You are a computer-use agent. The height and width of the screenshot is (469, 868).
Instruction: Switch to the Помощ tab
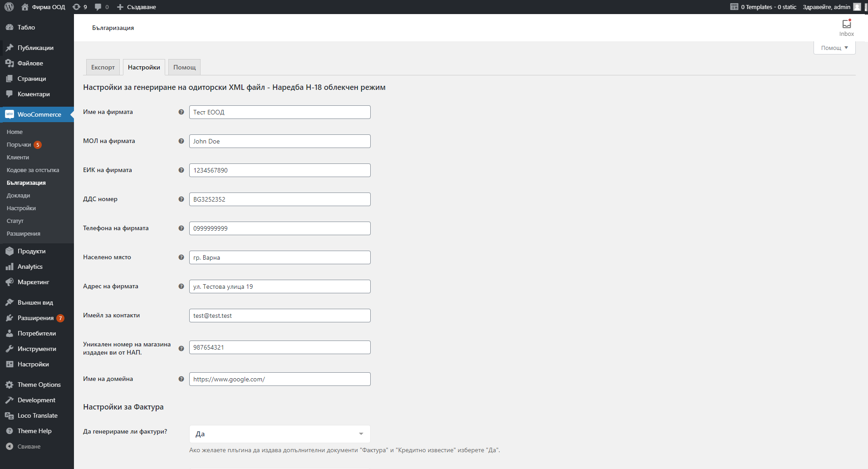coord(184,67)
